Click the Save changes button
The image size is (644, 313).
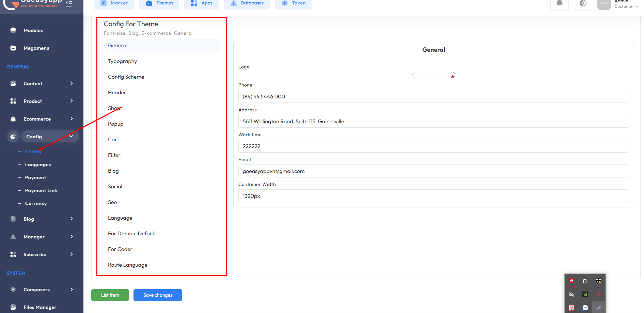tap(158, 295)
